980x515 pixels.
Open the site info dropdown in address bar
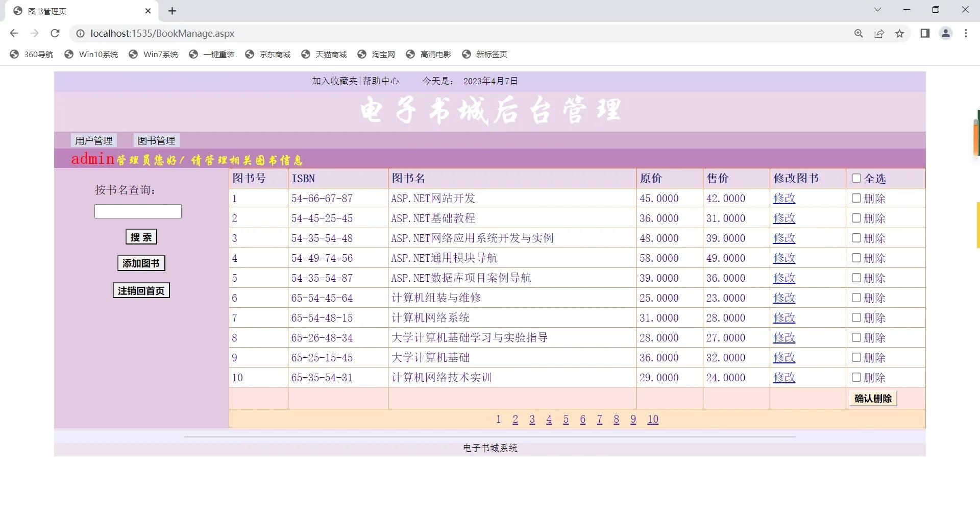click(x=81, y=34)
